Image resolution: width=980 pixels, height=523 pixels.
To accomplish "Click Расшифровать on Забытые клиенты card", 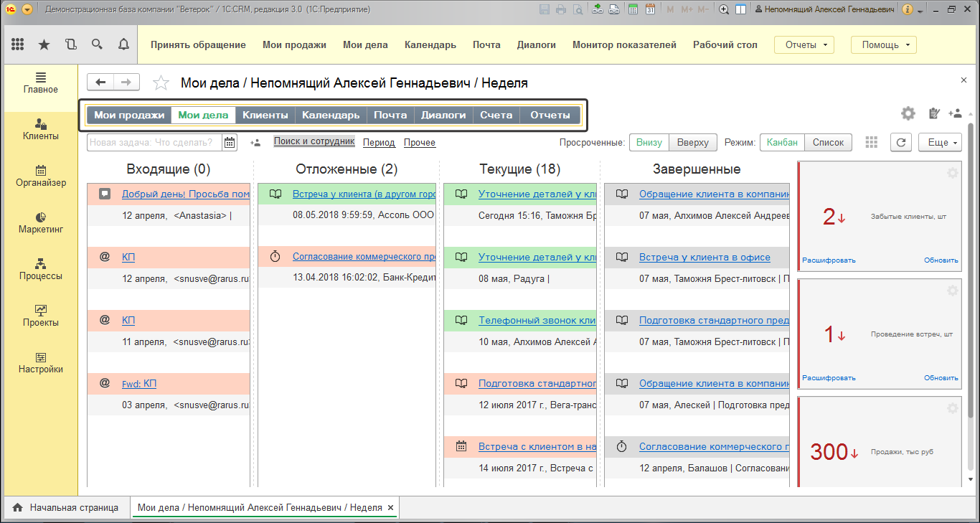I will pos(829,260).
